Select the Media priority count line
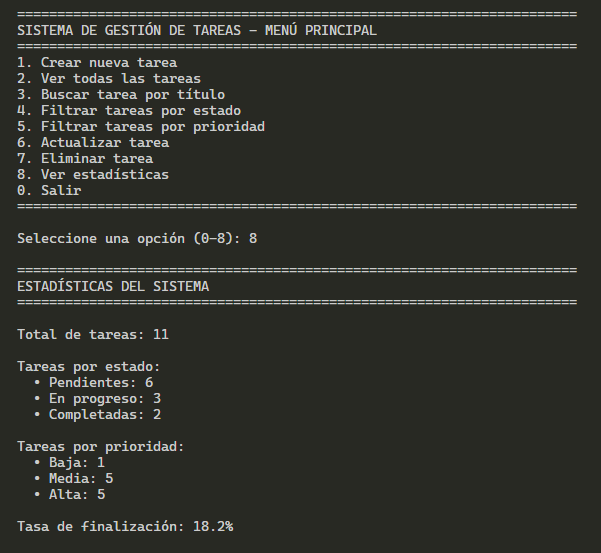Image resolution: width=601 pixels, height=553 pixels. (80, 478)
